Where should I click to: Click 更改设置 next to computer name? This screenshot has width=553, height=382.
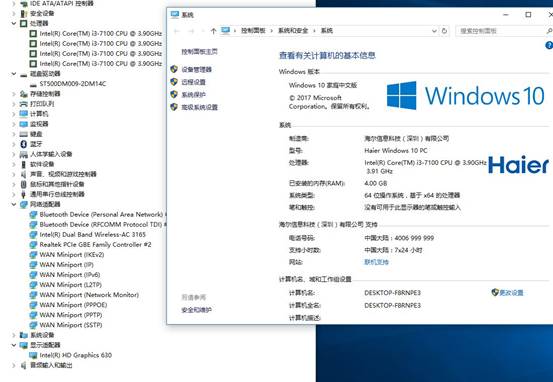pos(511,293)
